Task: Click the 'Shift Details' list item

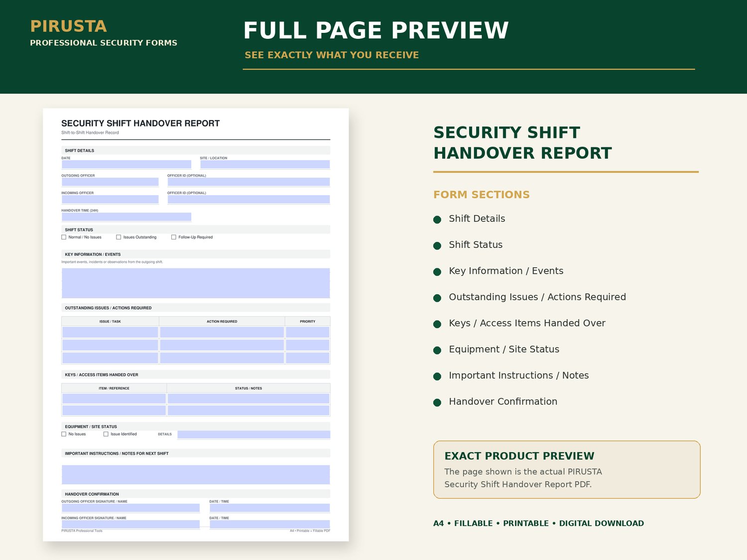Action: point(477,219)
